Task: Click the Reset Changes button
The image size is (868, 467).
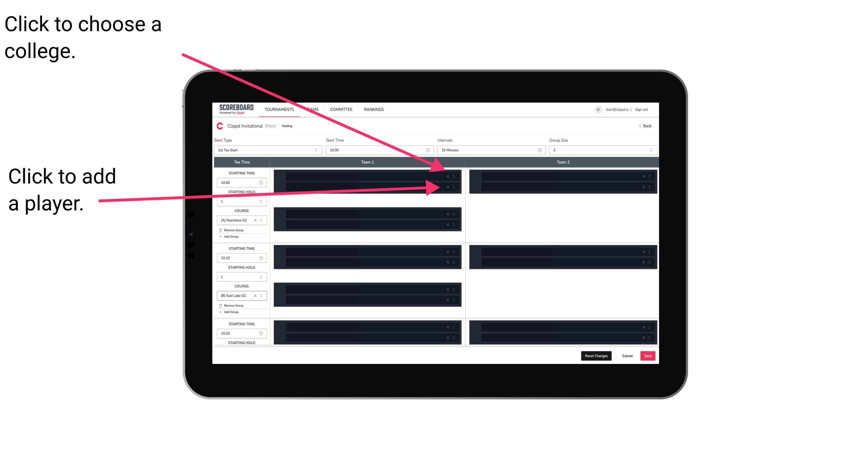Action: pyautogui.click(x=596, y=355)
